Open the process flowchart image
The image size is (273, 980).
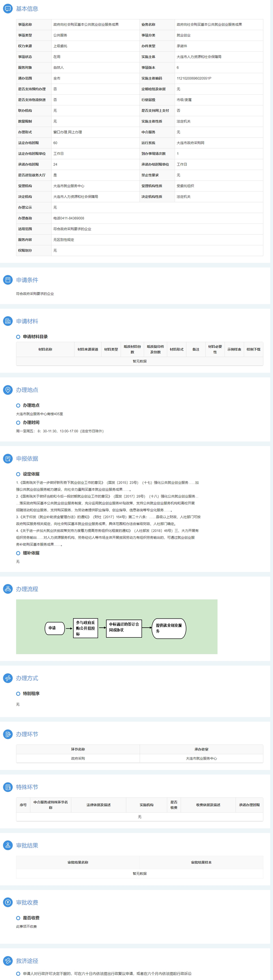point(117,626)
